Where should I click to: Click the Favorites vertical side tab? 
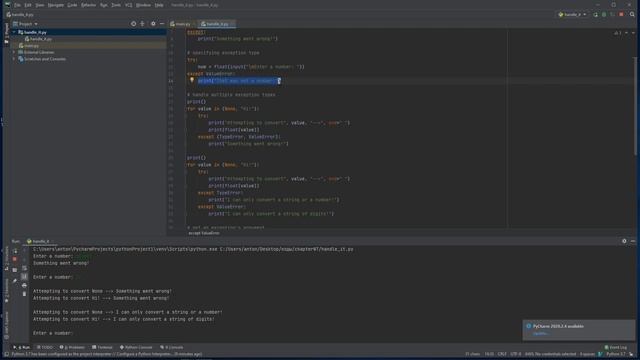(x=7, y=291)
